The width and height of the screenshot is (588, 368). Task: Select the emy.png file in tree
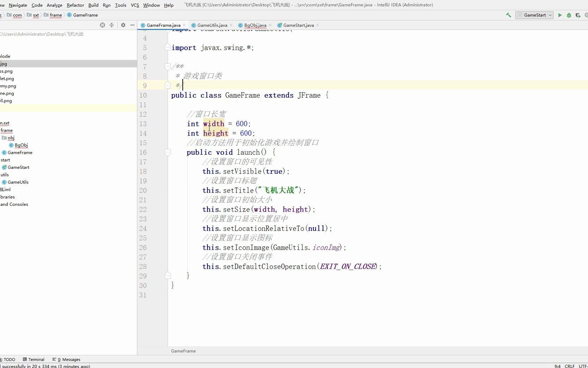coord(8,86)
